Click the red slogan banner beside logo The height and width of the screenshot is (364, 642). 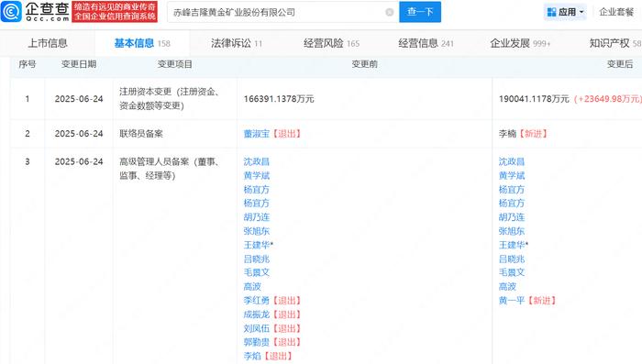pos(115,12)
